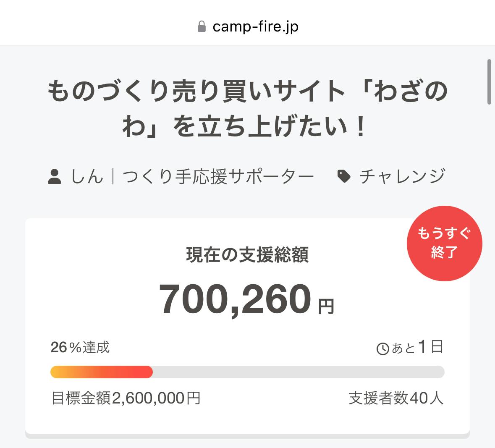This screenshot has height=448, width=495.
Task: Click the person icon beside author name
Action: 55,177
